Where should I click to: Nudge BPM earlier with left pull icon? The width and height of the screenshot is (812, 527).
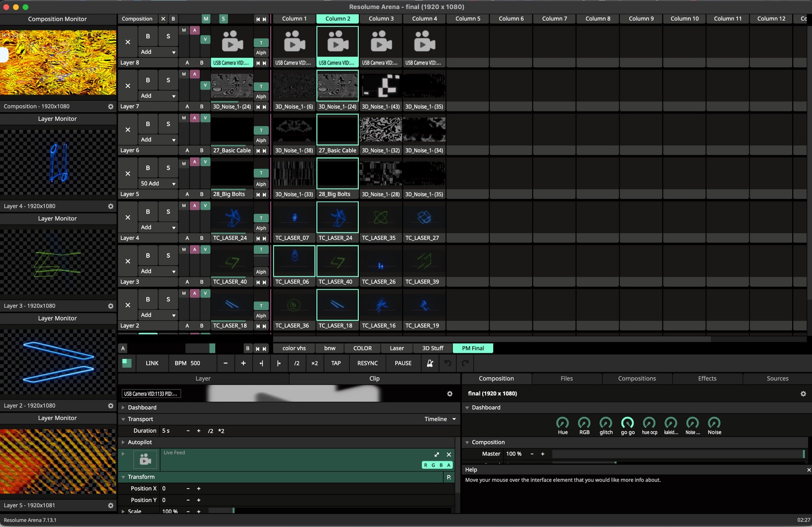pos(261,363)
